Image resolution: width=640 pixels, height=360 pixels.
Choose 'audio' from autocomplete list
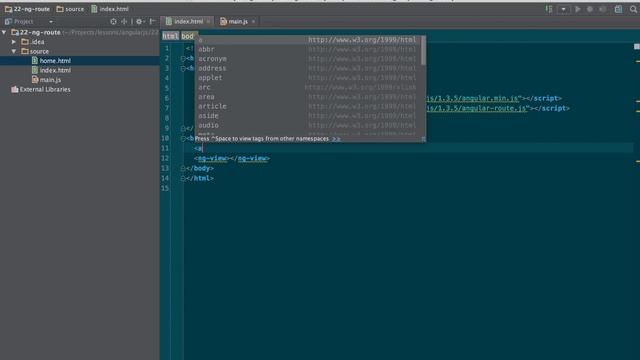click(x=308, y=125)
